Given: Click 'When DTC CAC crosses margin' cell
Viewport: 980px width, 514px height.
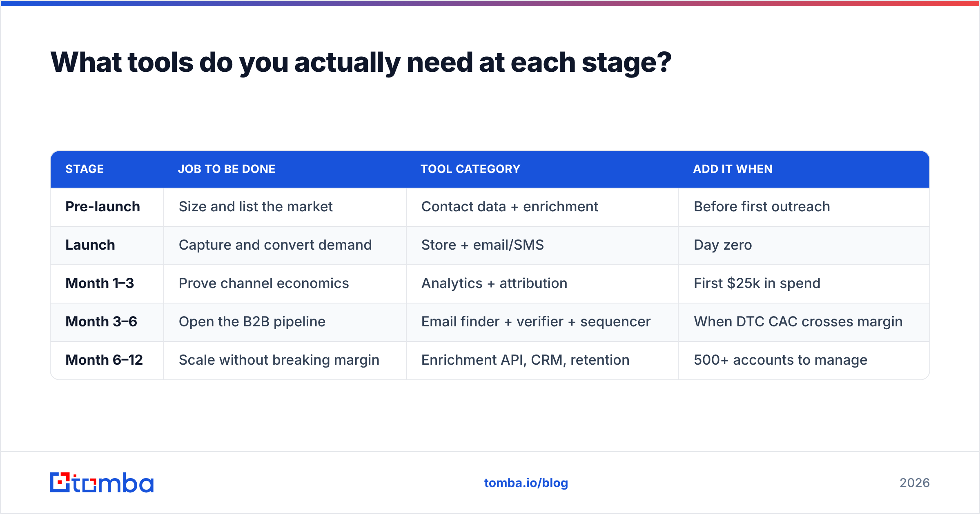Looking at the screenshot, I should 804,322.
